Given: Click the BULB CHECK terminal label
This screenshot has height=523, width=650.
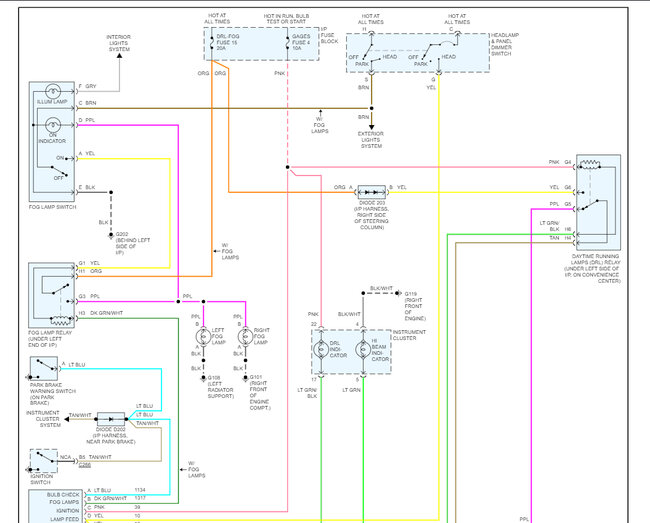Looking at the screenshot, I should 63,495.
